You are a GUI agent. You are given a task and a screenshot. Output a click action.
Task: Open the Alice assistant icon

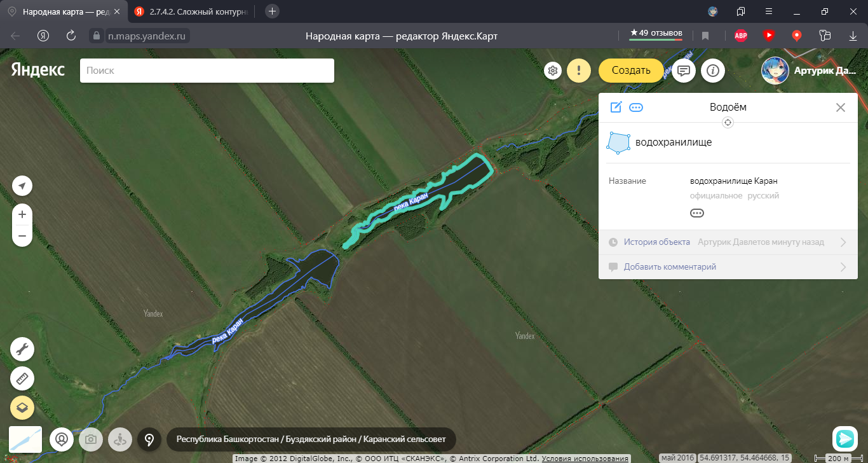(x=845, y=439)
